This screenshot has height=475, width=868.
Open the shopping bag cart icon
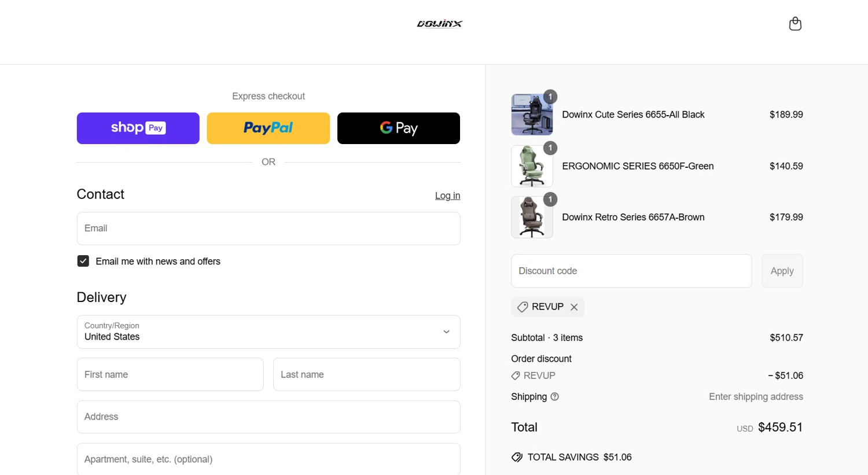pos(795,24)
